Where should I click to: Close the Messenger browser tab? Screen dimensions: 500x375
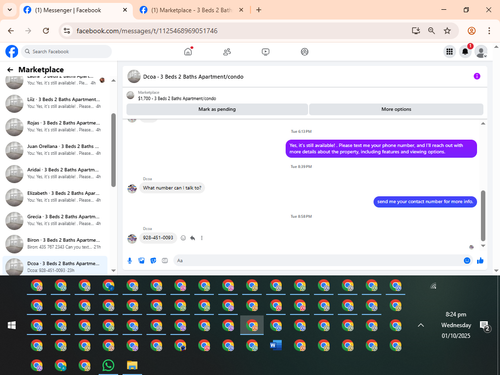pyautogui.click(x=125, y=10)
